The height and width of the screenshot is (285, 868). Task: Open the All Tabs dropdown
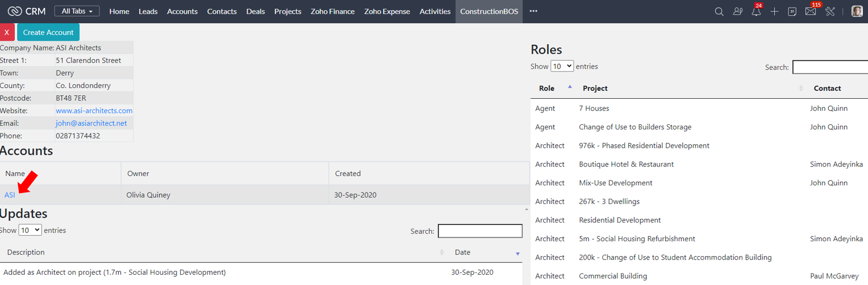pos(77,11)
